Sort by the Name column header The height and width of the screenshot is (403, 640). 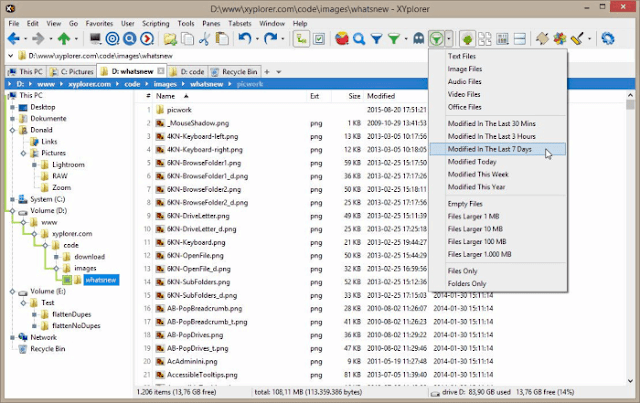coord(229,96)
